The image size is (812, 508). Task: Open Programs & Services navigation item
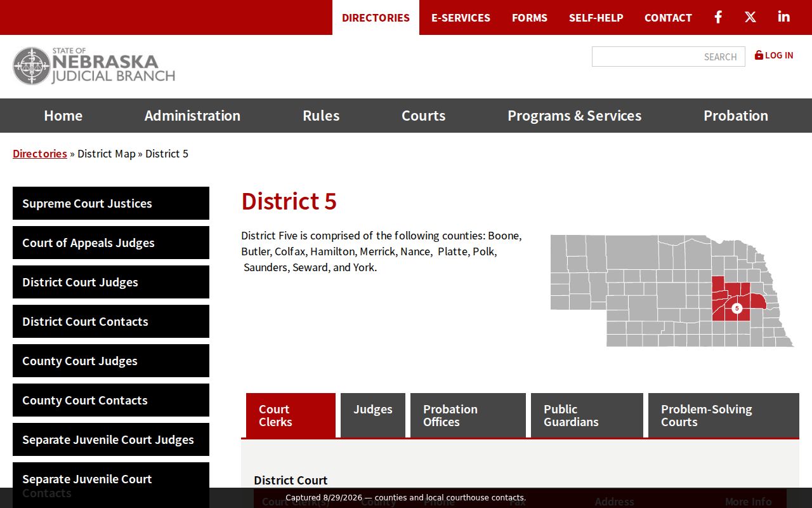(574, 116)
